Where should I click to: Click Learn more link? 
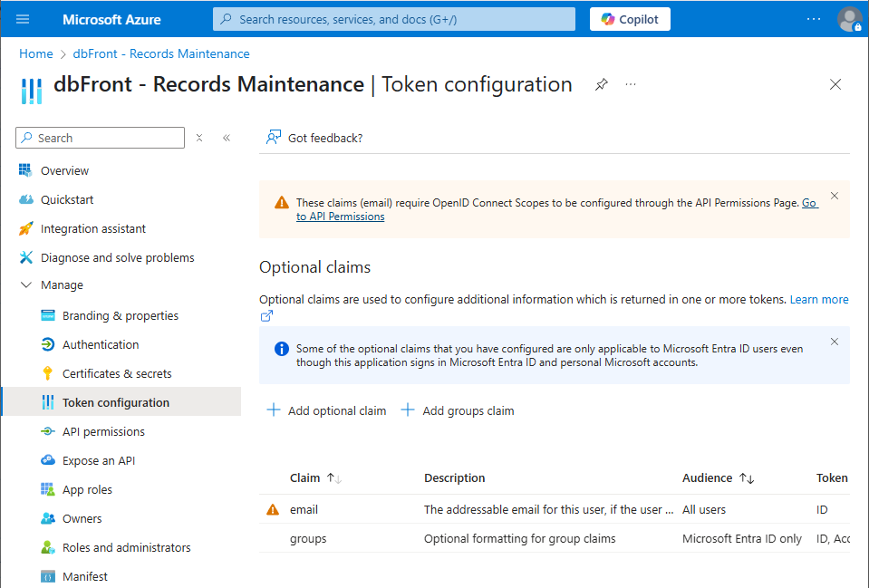click(819, 299)
